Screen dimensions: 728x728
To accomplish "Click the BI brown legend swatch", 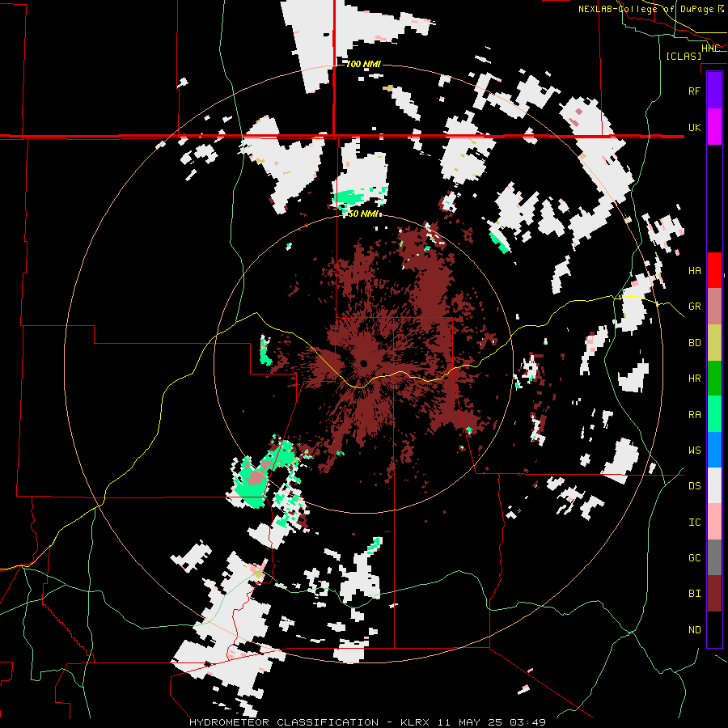I will click(x=714, y=594).
